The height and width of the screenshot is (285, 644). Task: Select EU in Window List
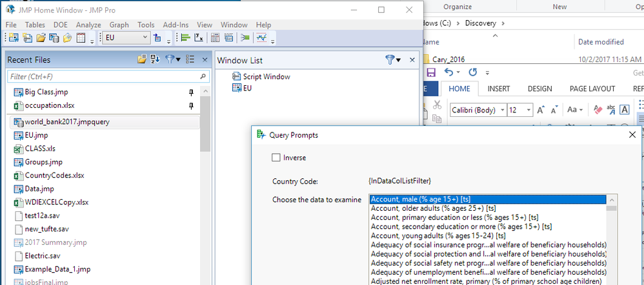pyautogui.click(x=242, y=88)
